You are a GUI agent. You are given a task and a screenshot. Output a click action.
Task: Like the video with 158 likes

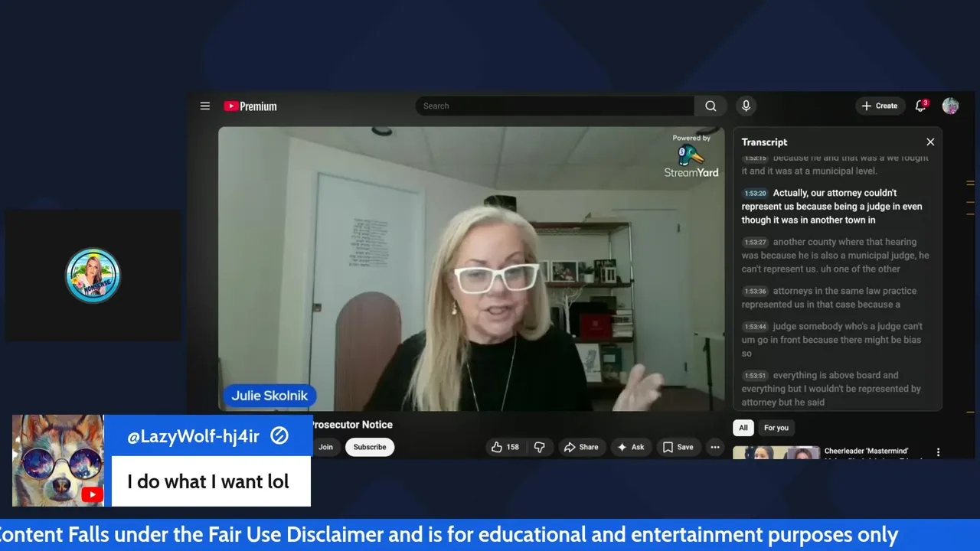point(505,447)
